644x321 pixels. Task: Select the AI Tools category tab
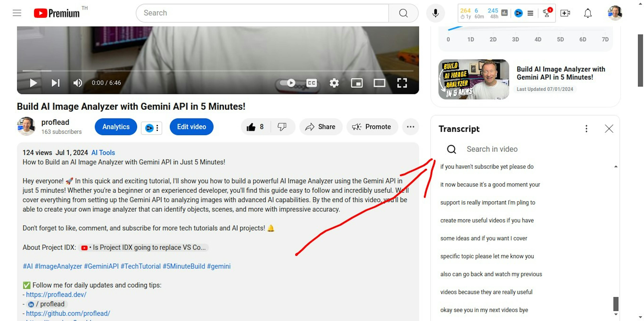(x=103, y=152)
